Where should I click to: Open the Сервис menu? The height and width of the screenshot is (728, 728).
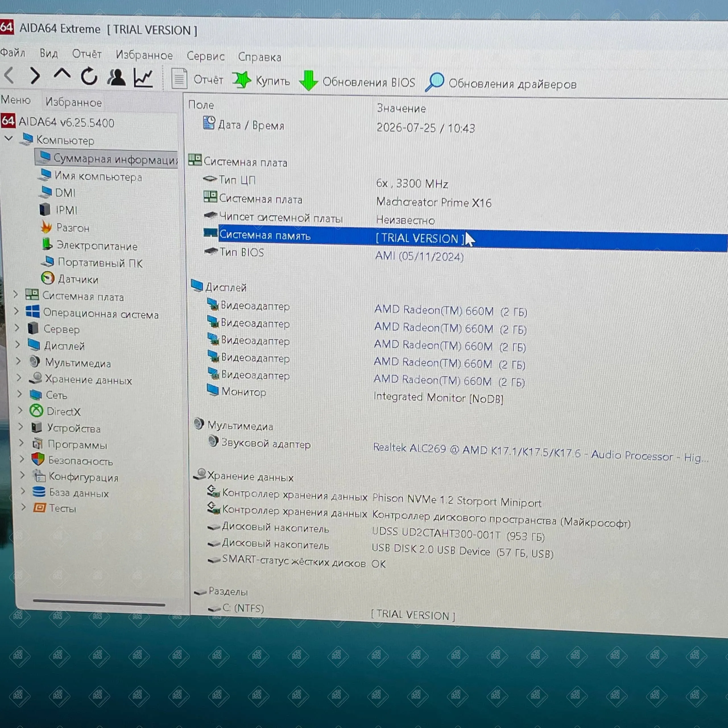click(205, 56)
